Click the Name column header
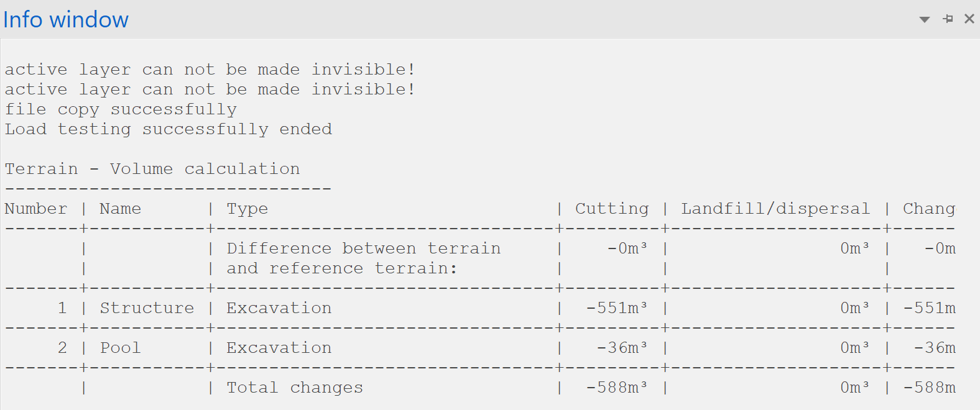 (x=120, y=208)
